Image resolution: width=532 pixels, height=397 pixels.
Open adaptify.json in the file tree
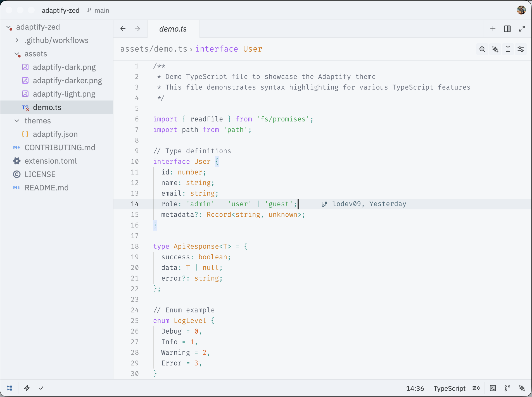[55, 134]
